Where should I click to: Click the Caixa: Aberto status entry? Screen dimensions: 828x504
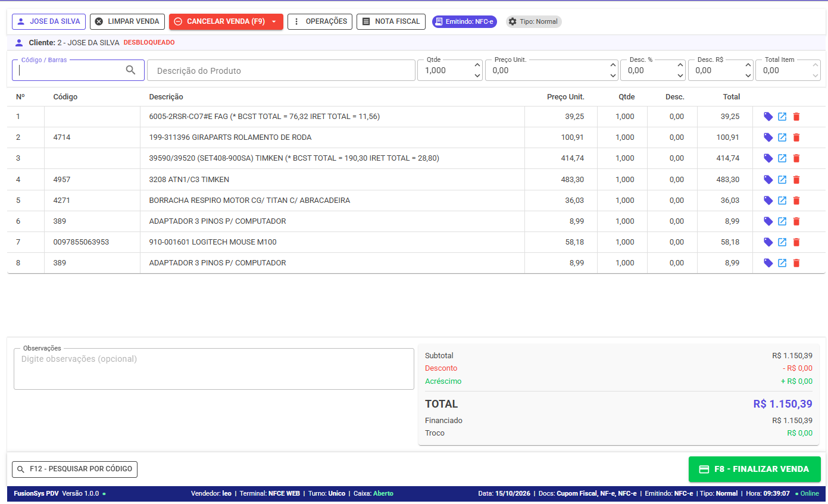373,493
